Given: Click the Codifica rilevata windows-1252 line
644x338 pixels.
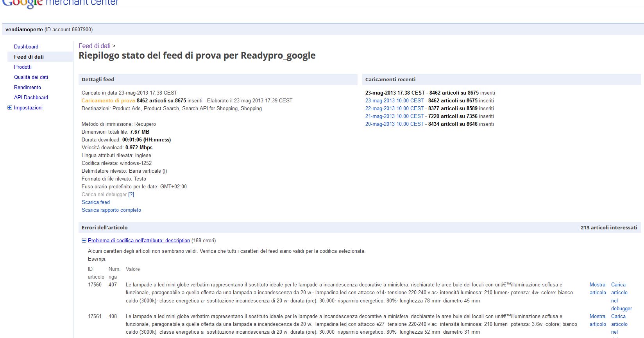Looking at the screenshot, I should pos(116,163).
